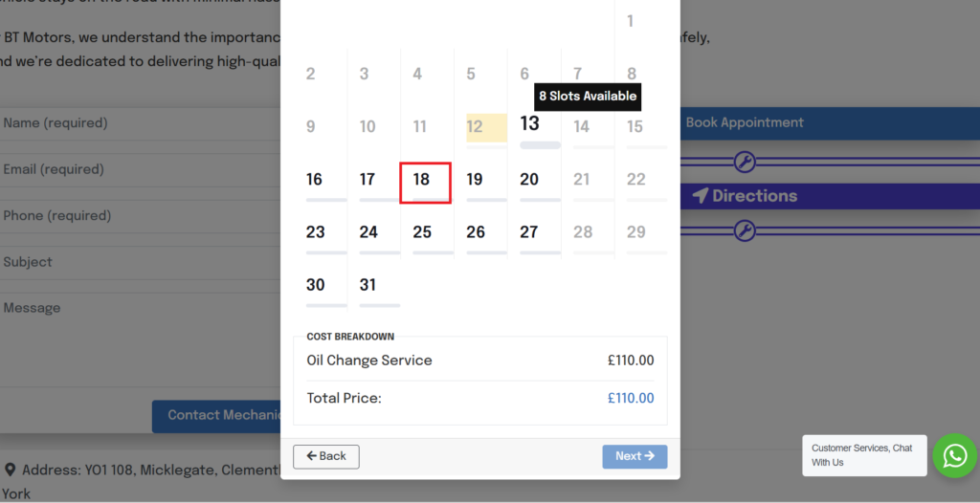The height and width of the screenshot is (503, 980).
Task: Click the Contact Mechanic button
Action: pyautogui.click(x=216, y=415)
